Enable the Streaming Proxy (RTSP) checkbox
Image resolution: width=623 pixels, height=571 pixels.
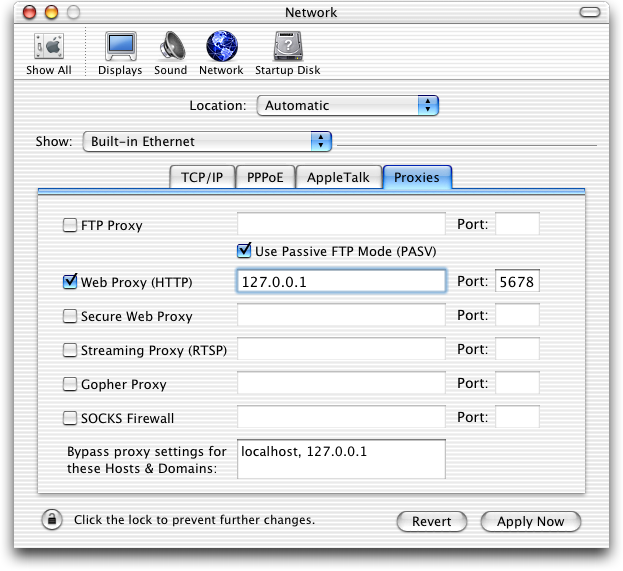(x=70, y=350)
